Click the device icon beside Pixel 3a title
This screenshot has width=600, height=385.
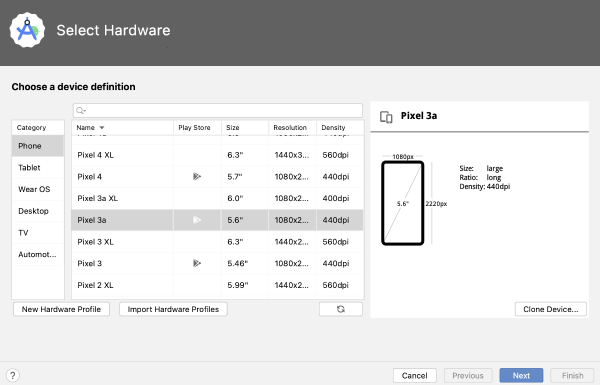point(386,117)
